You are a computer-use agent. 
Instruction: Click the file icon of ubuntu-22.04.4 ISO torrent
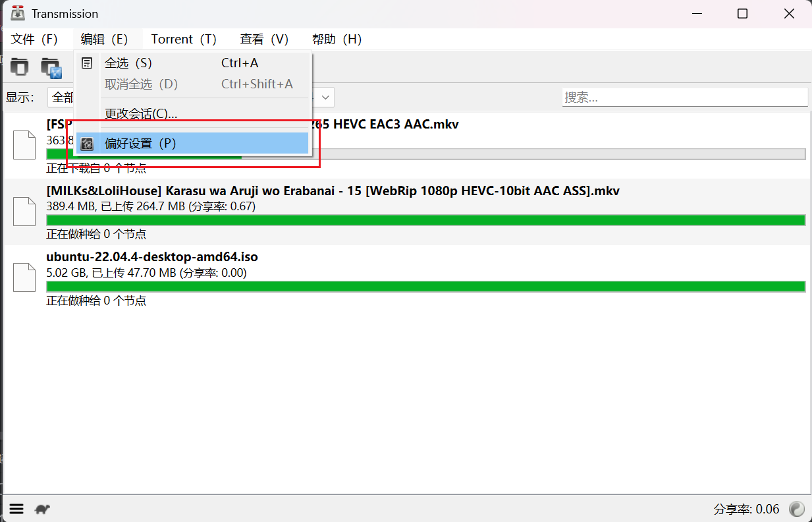pyautogui.click(x=24, y=277)
